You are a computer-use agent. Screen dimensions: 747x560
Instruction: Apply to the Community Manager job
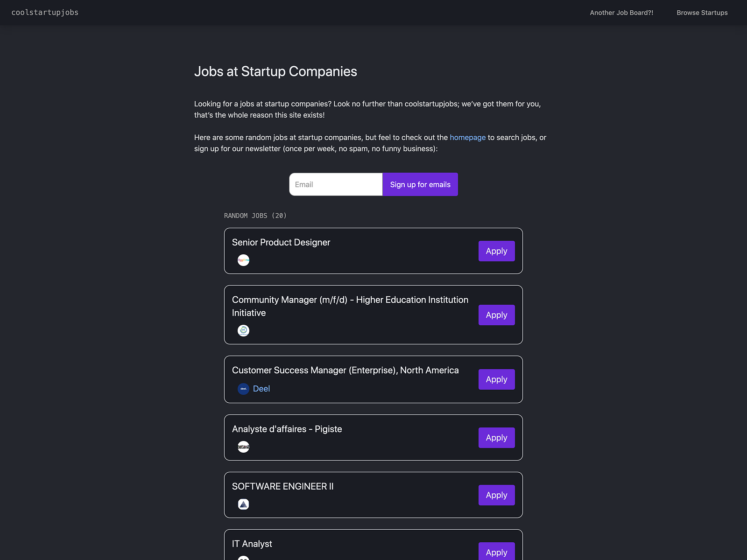[497, 315]
